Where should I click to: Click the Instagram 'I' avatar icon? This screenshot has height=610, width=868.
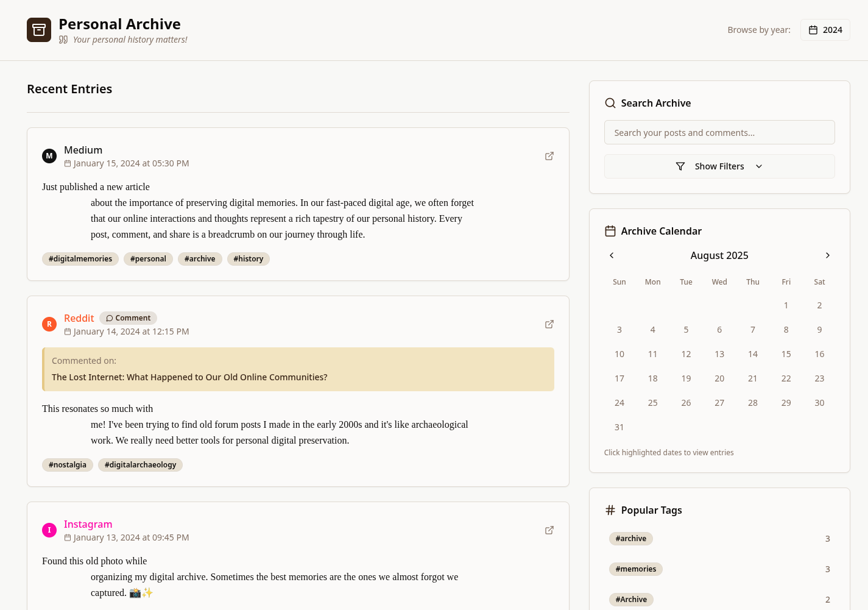(49, 530)
